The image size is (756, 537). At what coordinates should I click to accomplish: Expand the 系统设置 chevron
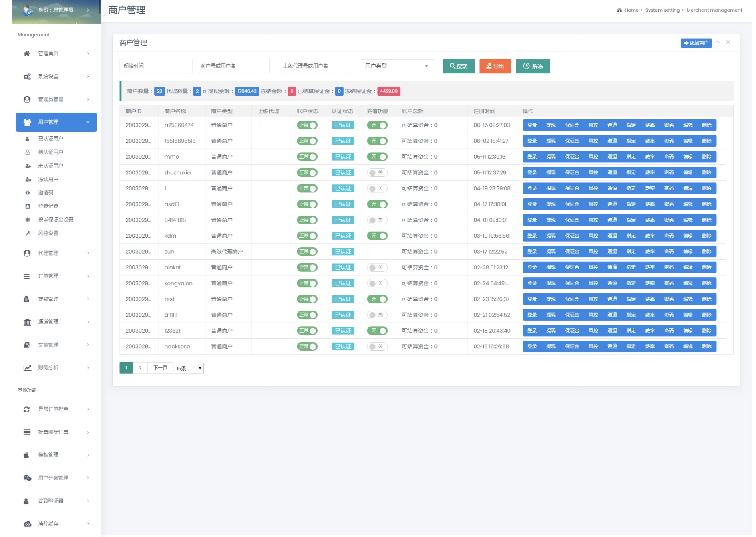pos(88,76)
